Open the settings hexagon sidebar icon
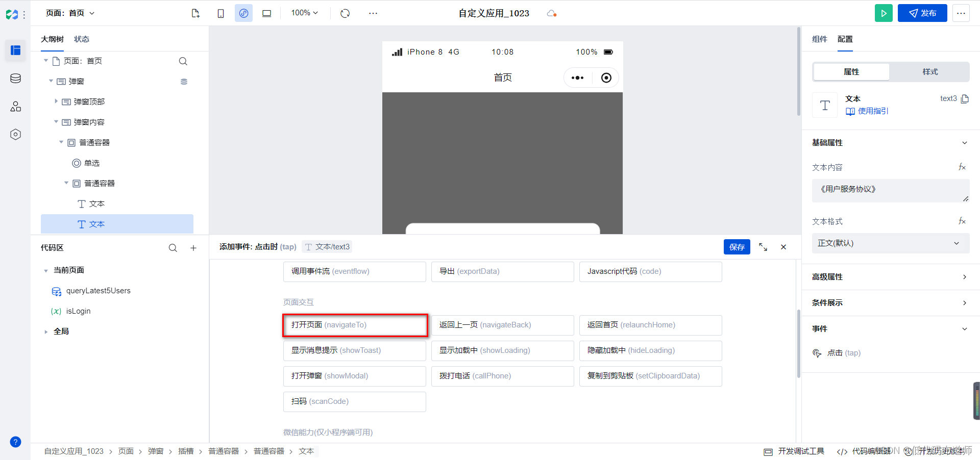The height and width of the screenshot is (460, 980). coord(15,134)
